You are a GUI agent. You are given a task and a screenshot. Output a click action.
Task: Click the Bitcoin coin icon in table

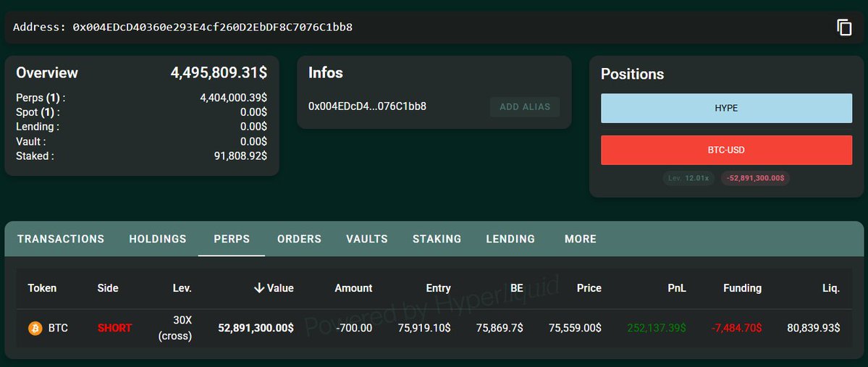point(35,329)
